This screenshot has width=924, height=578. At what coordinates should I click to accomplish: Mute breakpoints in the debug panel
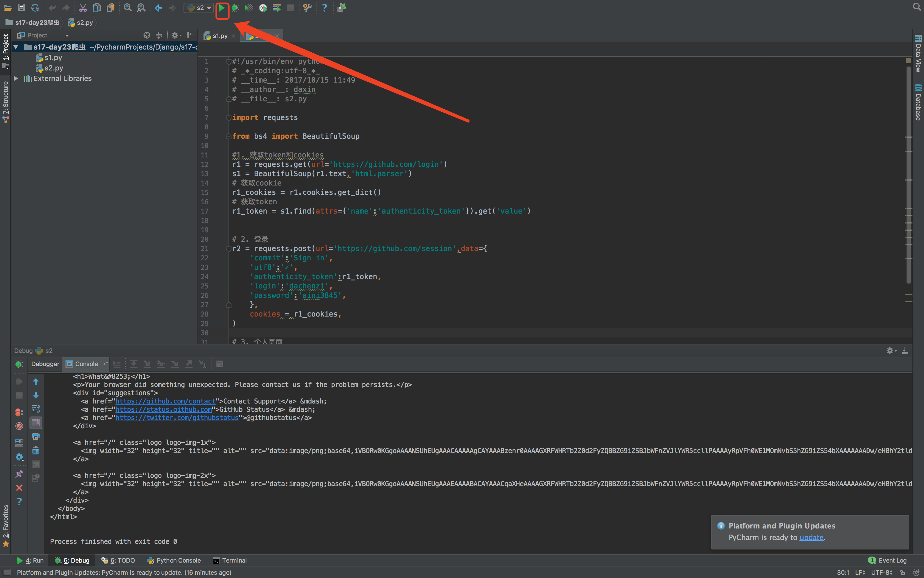tap(19, 426)
